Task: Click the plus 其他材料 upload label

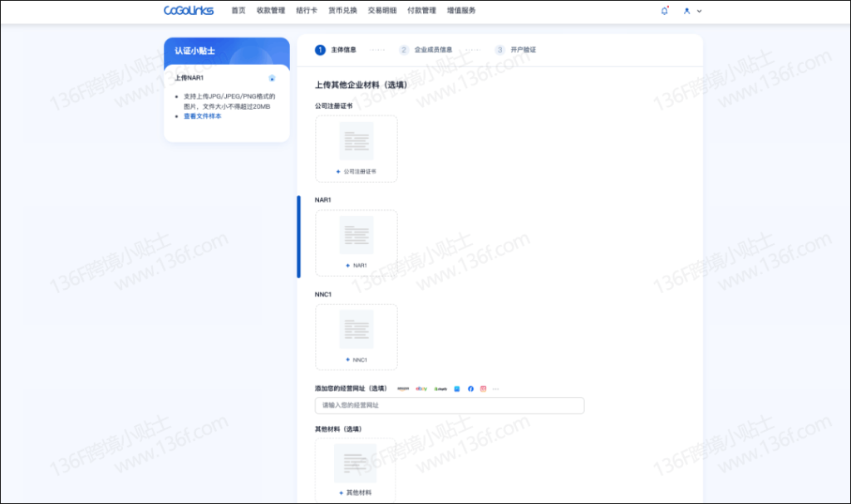Action: (x=356, y=492)
